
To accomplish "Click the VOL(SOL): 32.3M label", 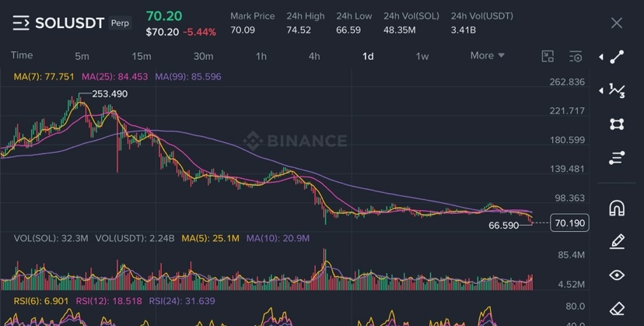I will (x=51, y=238).
